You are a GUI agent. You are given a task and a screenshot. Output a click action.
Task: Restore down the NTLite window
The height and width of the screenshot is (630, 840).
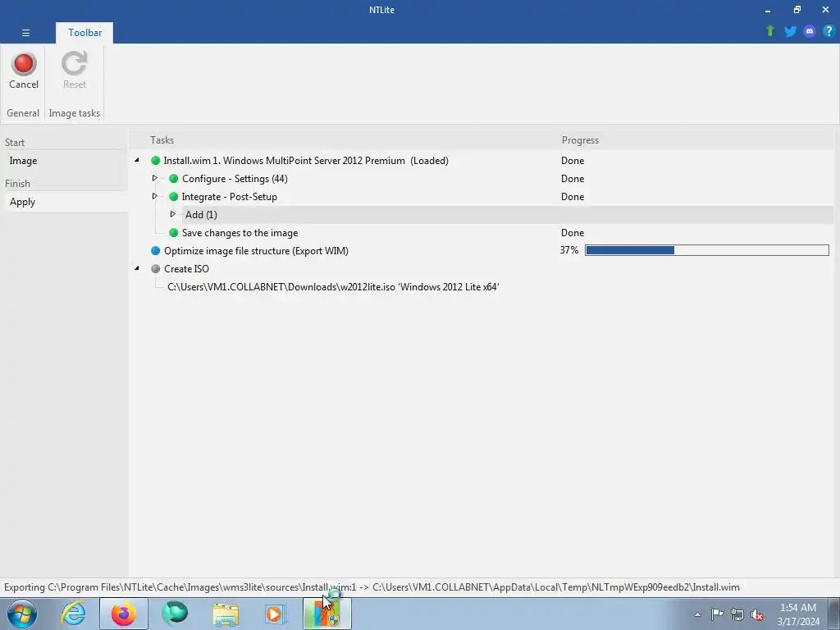click(x=797, y=10)
